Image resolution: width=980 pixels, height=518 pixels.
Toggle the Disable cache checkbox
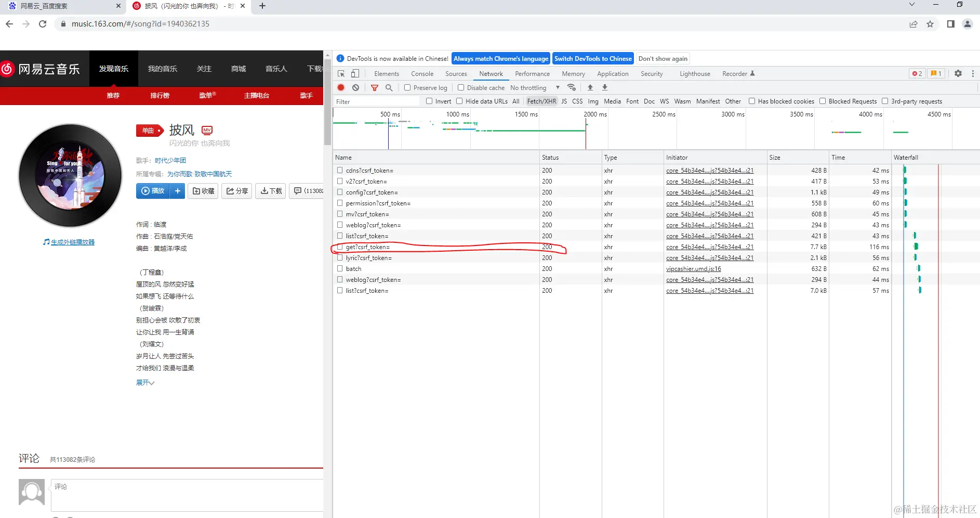pyautogui.click(x=460, y=87)
